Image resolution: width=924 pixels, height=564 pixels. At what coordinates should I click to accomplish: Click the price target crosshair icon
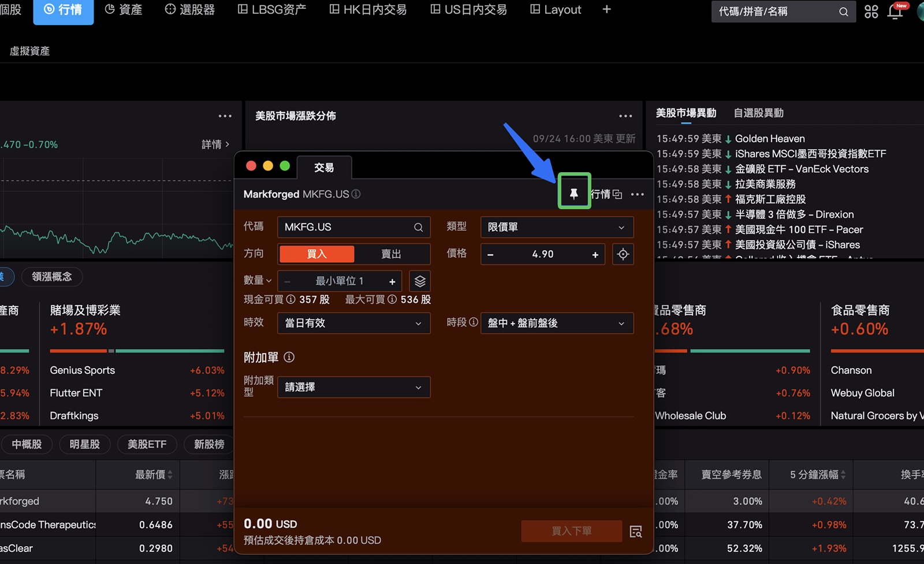(x=623, y=254)
